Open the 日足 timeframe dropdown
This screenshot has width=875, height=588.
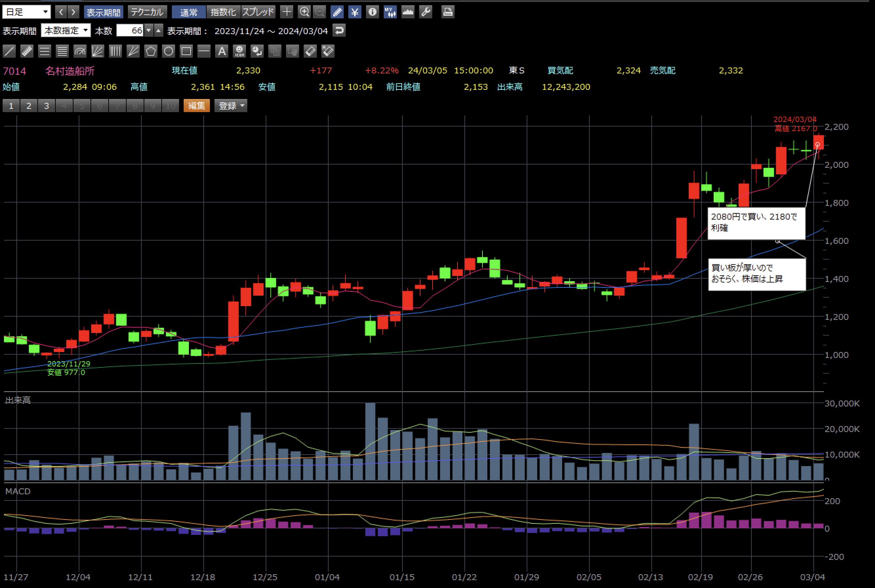pyautogui.click(x=26, y=12)
